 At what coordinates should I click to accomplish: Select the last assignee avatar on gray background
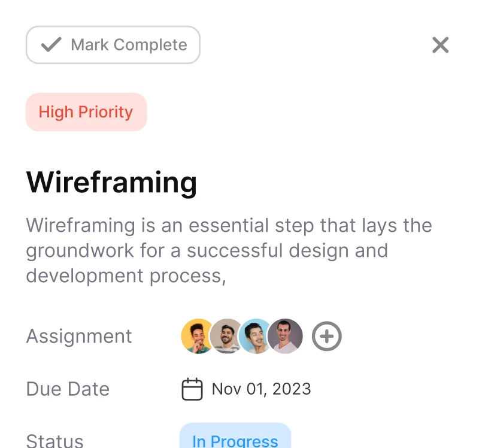(x=285, y=336)
